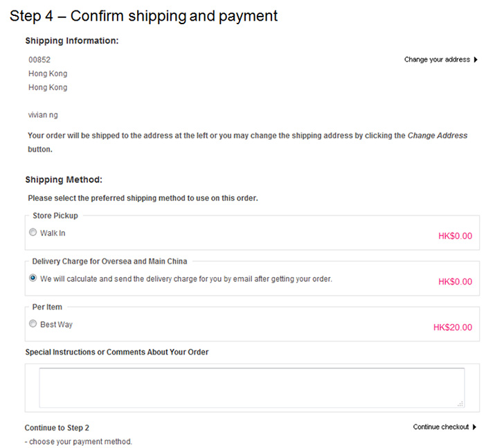495x448 pixels.
Task: Click the 'We will calculate' delivery label
Action: (x=186, y=279)
